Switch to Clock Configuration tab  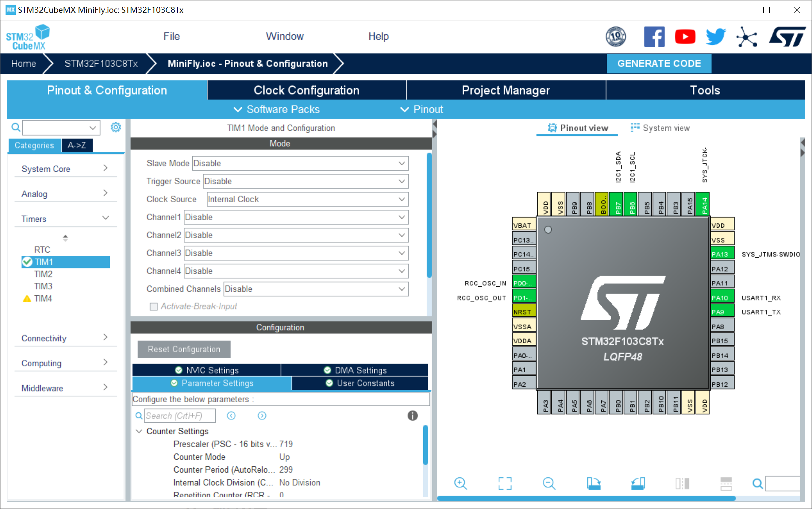point(306,90)
